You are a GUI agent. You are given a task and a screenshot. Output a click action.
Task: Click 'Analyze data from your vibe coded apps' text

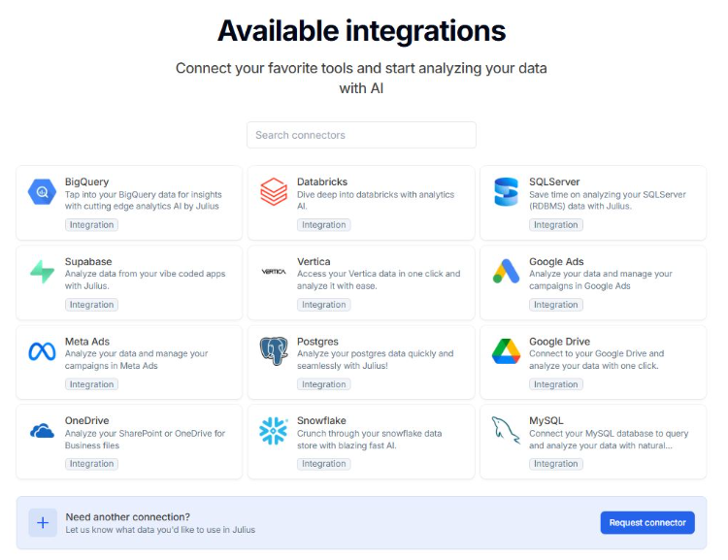coord(145,280)
